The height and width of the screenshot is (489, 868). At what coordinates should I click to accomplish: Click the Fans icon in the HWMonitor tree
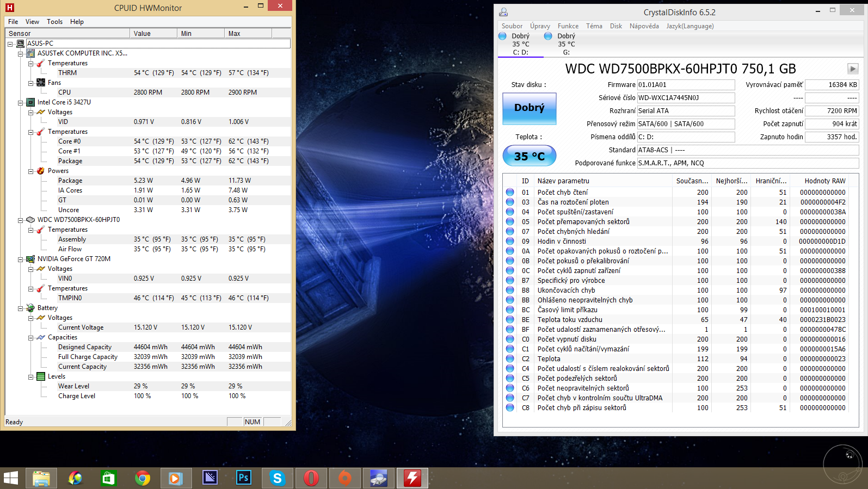pos(41,83)
